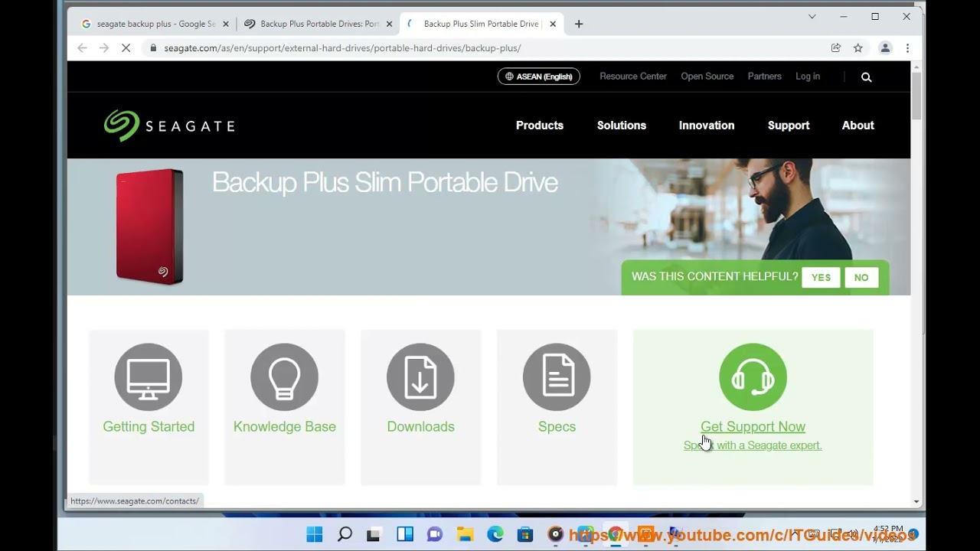Viewport: 980px width, 551px height.
Task: Click the Partners link
Action: pyautogui.click(x=765, y=77)
